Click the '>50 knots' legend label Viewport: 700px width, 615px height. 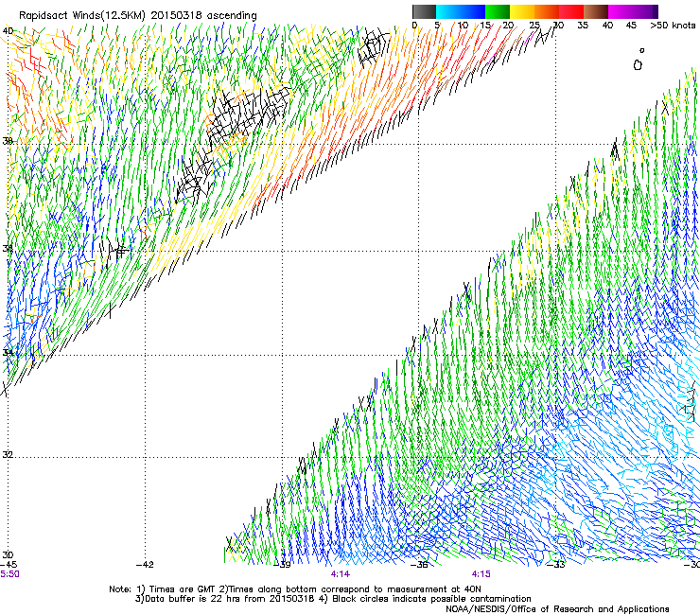[x=673, y=26]
